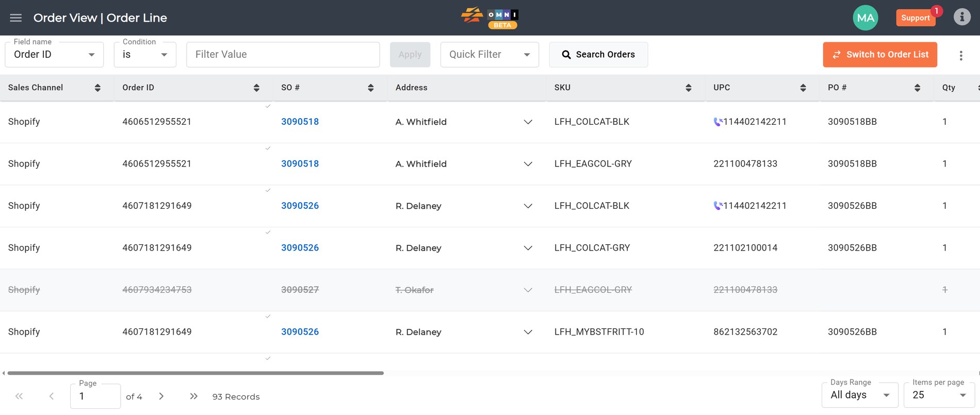Viewport: 980px width, 415px height.
Task: Sort by PO # column
Action: pyautogui.click(x=917, y=88)
